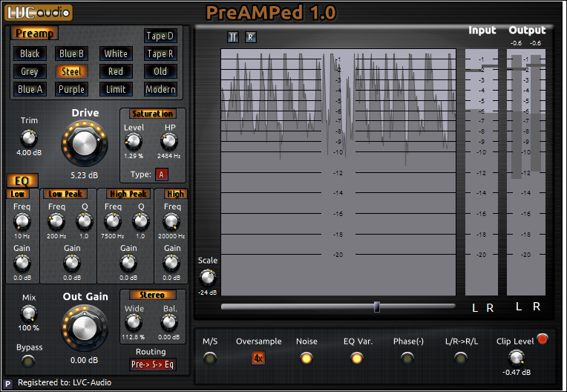Toggle the Phase(-) switch
This screenshot has width=567, height=392.
(407, 359)
